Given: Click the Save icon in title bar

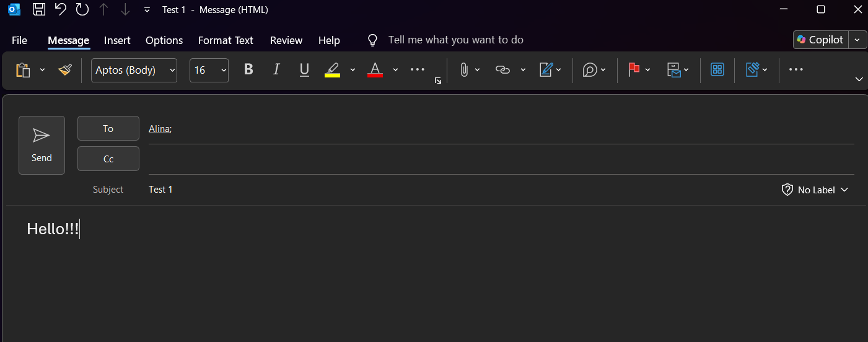Looking at the screenshot, I should click(38, 9).
